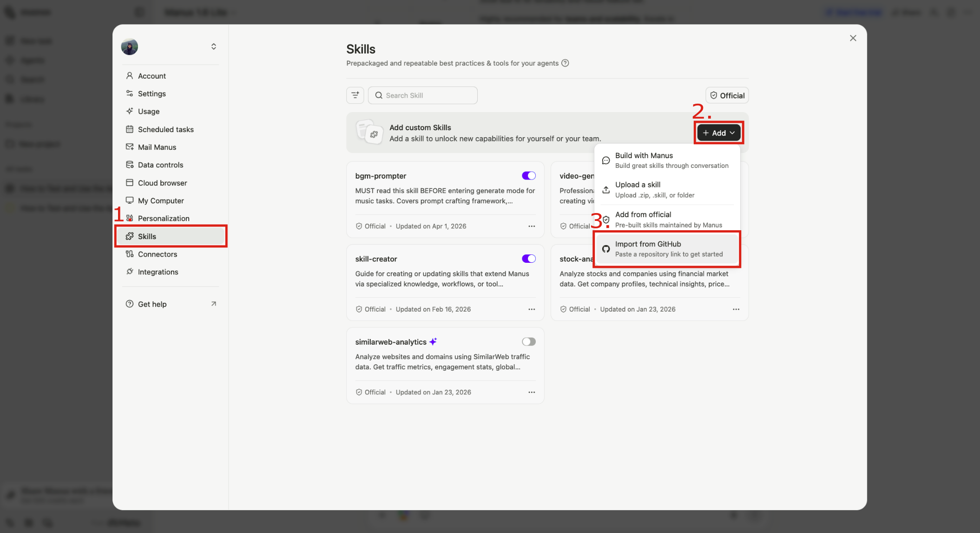Open Connectors settings
Viewport: 980px width, 533px height.
click(157, 254)
